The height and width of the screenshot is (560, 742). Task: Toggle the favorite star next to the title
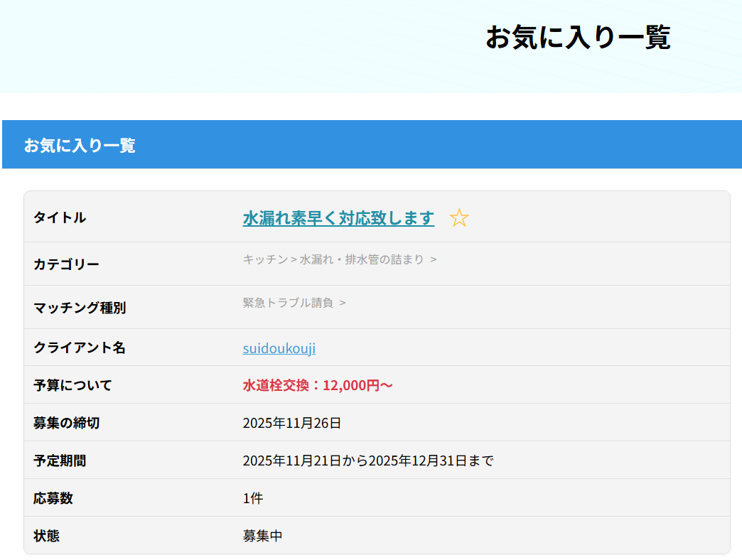pos(459,218)
